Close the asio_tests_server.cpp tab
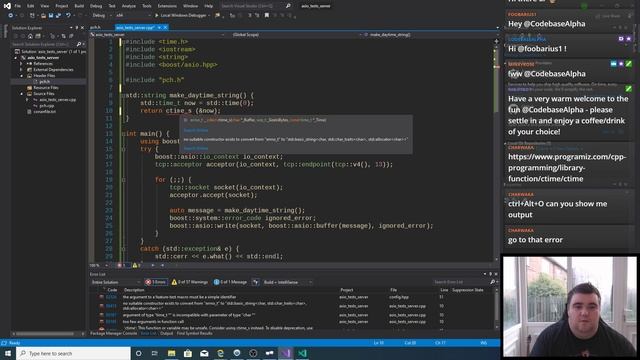 click(165, 27)
